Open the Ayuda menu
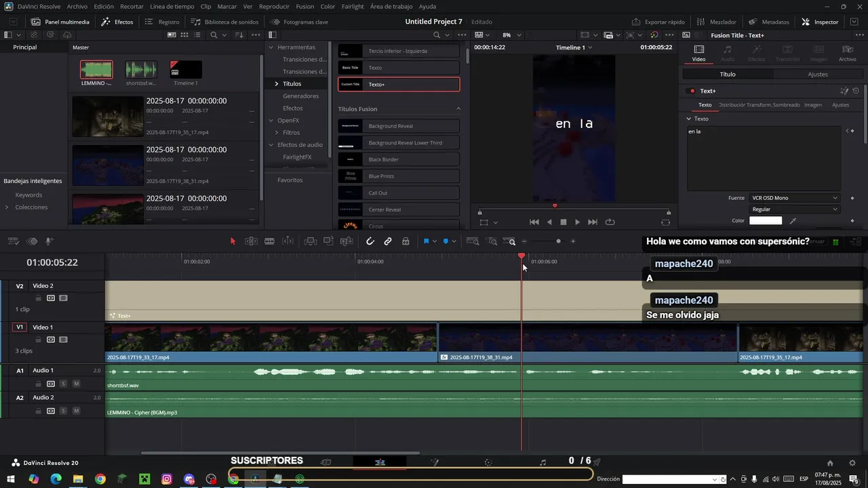 click(x=427, y=6)
